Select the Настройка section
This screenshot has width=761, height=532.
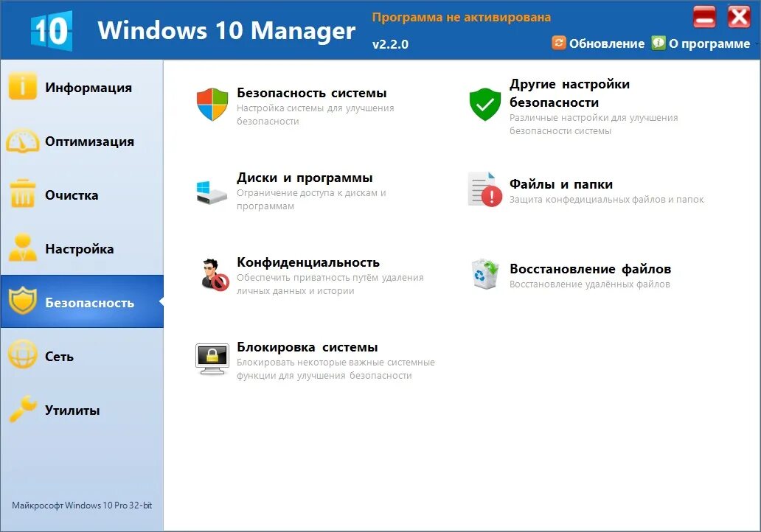click(82, 249)
